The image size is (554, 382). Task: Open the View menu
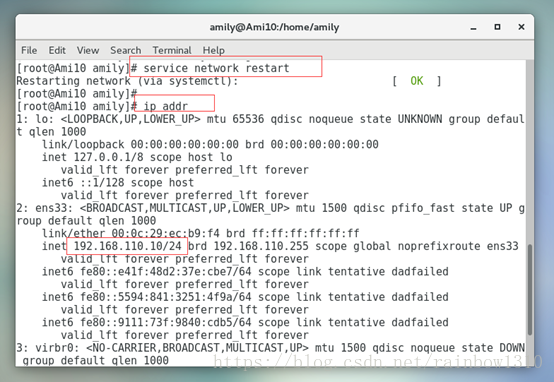(88, 50)
